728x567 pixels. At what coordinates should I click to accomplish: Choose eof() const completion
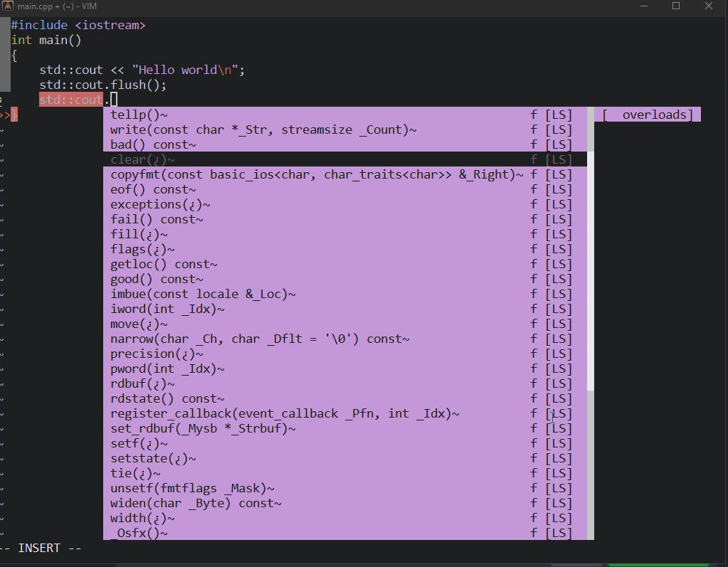[345, 189]
